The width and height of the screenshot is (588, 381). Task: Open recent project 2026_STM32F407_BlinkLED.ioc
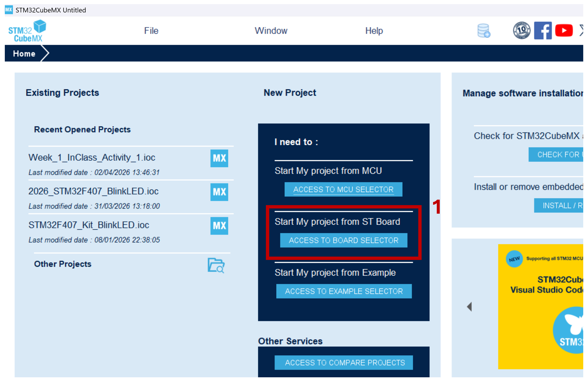click(94, 191)
